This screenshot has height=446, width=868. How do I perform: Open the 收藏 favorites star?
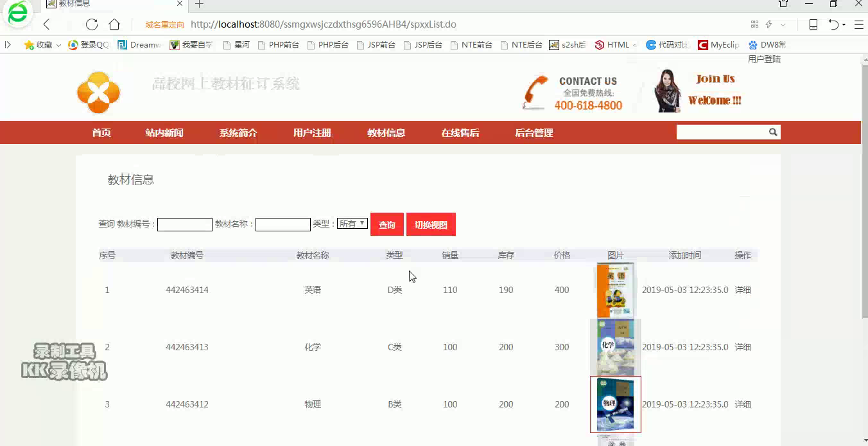29,45
